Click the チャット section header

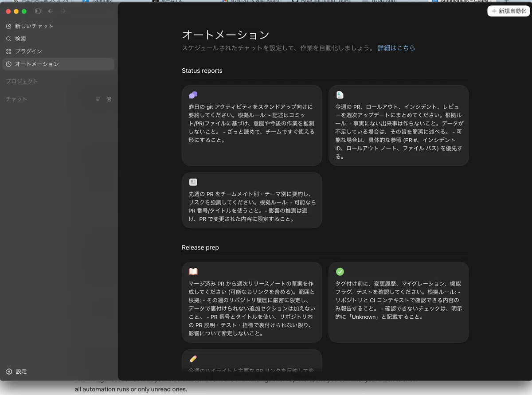16,99
